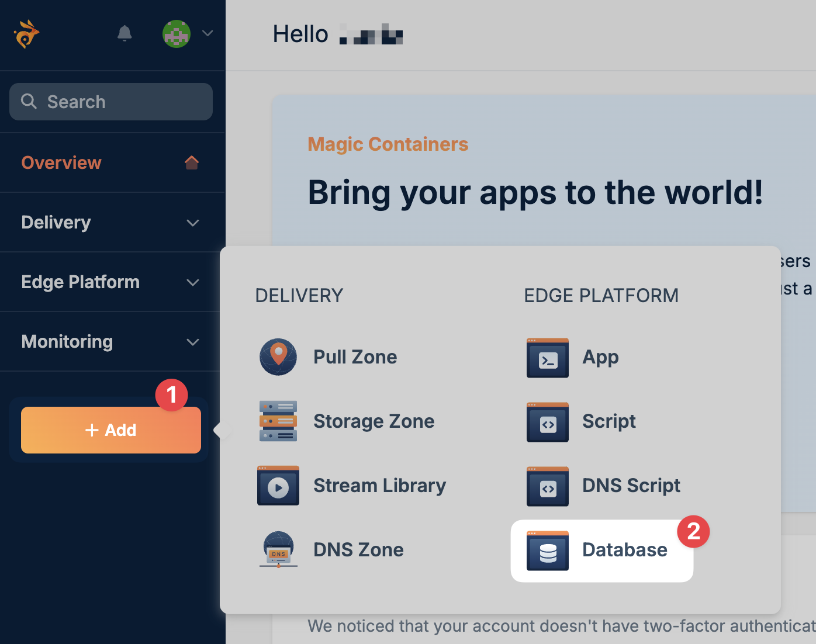The width and height of the screenshot is (816, 644).
Task: Click the Pull Zone globe icon
Action: (278, 357)
